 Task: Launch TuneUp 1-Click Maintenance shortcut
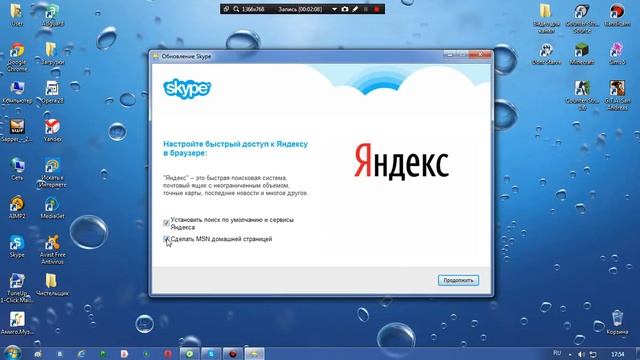[17, 288]
